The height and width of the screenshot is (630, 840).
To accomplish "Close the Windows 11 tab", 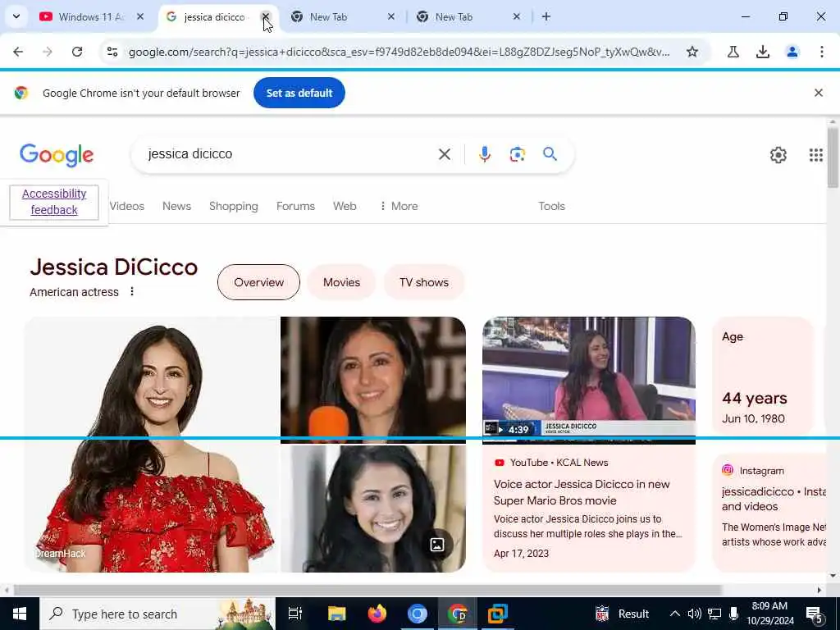I will pyautogui.click(x=139, y=16).
